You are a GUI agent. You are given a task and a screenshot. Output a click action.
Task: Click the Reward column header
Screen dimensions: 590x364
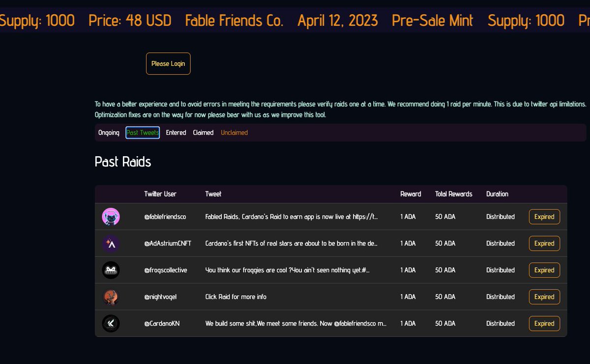[x=411, y=194]
